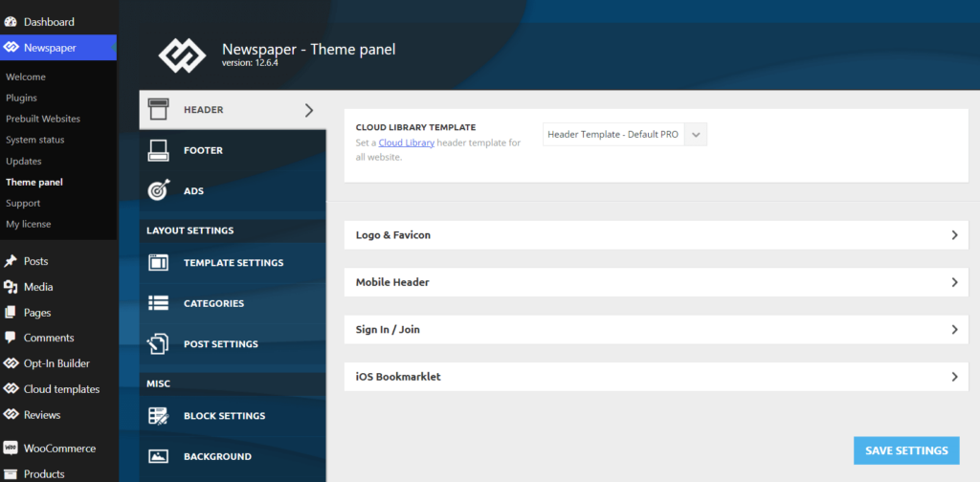Expand the Mobile Header section chevron
980x482 pixels.
[954, 282]
